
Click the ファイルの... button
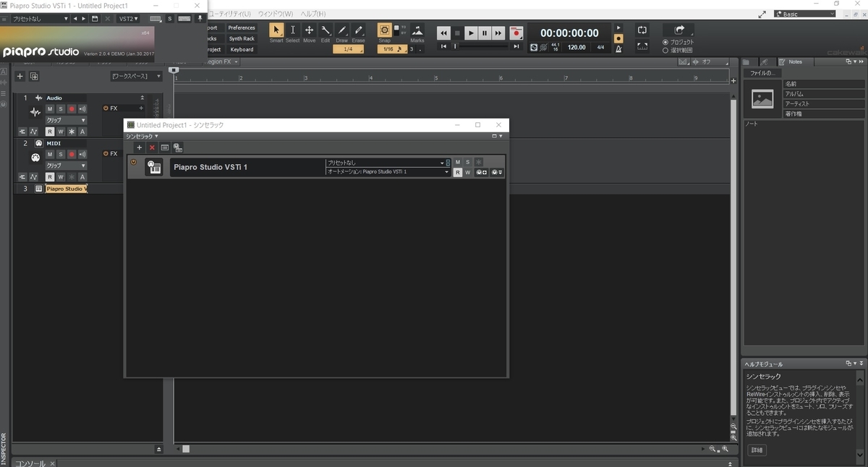pos(763,73)
